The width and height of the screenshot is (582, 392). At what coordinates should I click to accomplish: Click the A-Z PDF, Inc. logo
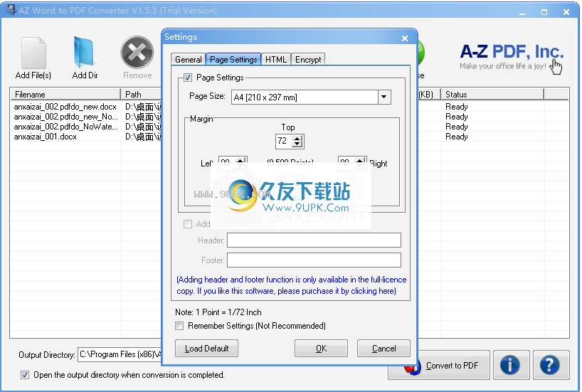click(x=511, y=57)
